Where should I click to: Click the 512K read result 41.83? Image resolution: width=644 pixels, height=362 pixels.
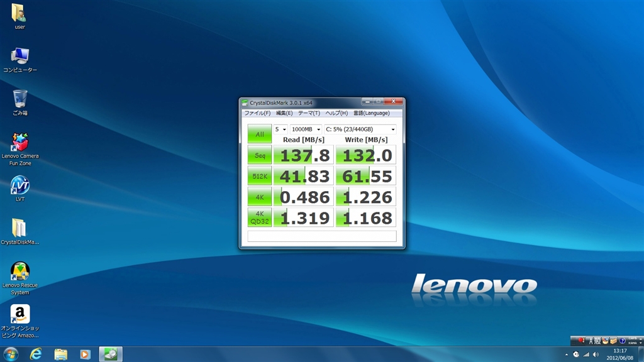[304, 176]
